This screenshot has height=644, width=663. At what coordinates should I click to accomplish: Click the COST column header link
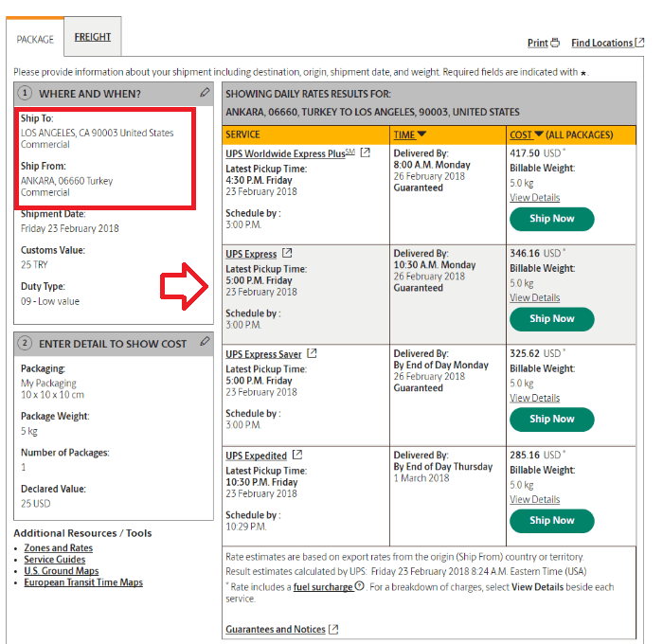tap(521, 134)
